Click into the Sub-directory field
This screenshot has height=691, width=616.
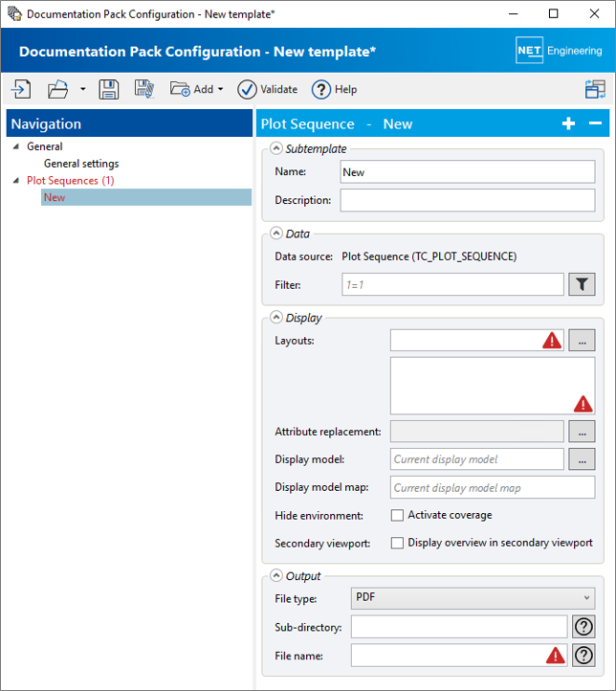[x=459, y=627]
